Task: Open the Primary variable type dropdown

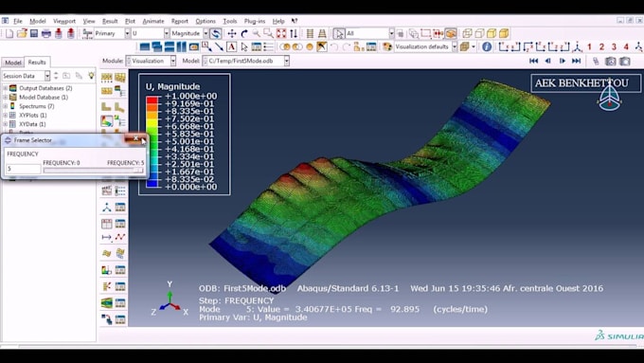Action: click(127, 33)
